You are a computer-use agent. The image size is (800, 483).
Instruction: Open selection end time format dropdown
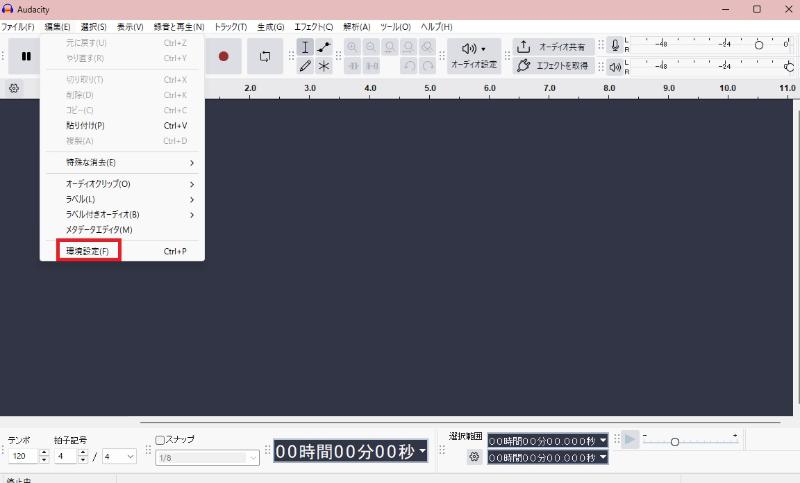point(603,457)
